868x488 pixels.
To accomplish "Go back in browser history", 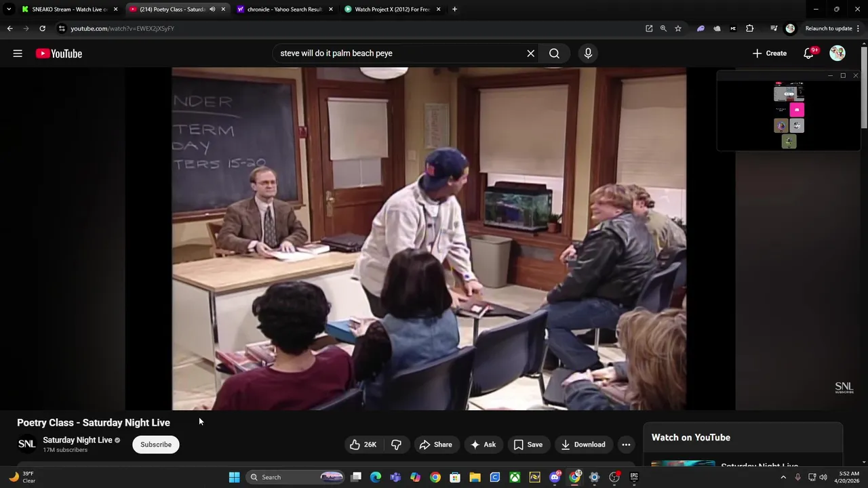I will point(9,28).
